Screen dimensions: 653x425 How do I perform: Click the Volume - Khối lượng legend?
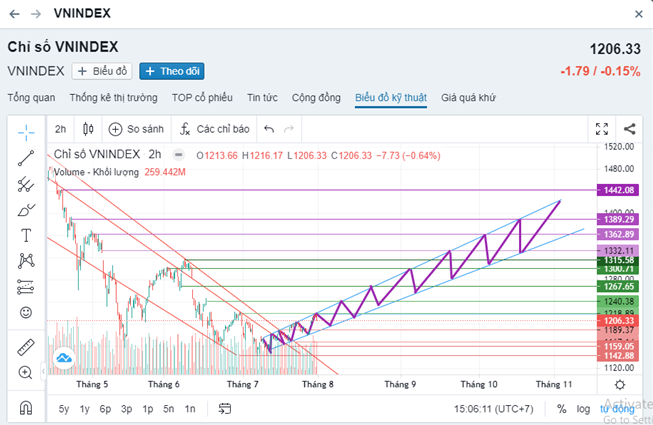pyautogui.click(x=96, y=172)
